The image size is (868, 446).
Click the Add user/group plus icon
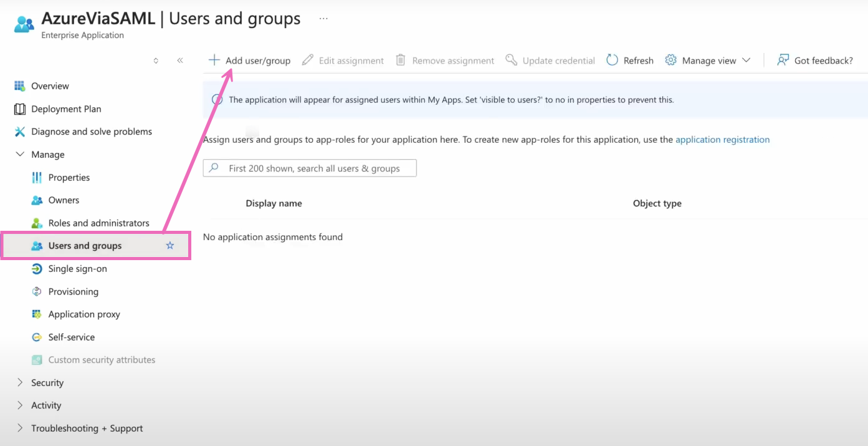(214, 60)
